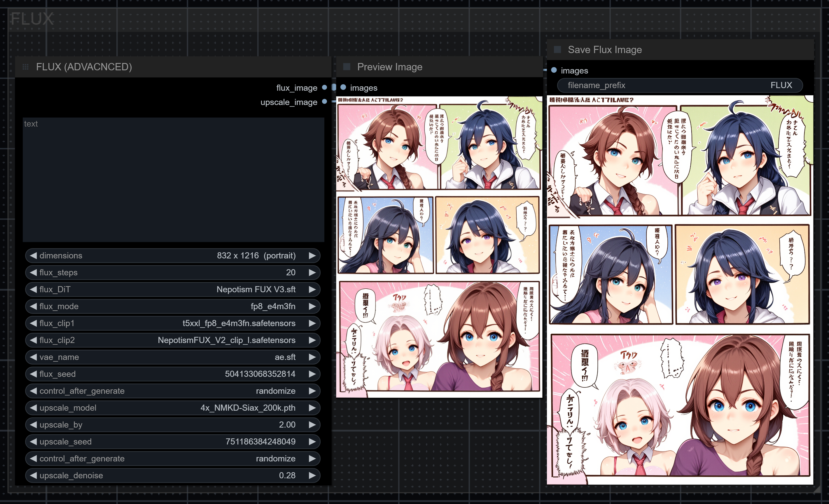This screenshot has height=504, width=829.
Task: Increase upscale_by value with right arrow
Action: [x=312, y=425]
